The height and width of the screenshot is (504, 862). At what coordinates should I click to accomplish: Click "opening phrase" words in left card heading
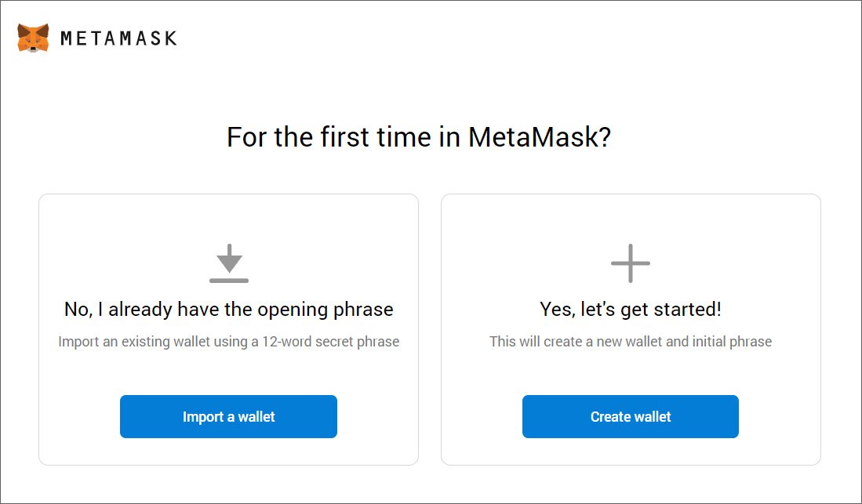click(x=326, y=310)
